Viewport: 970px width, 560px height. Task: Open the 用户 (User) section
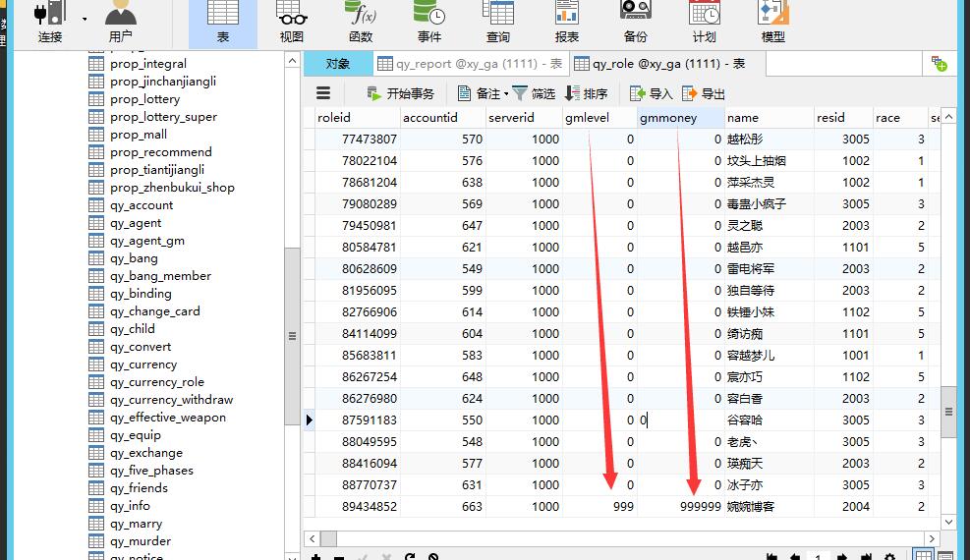[121, 23]
